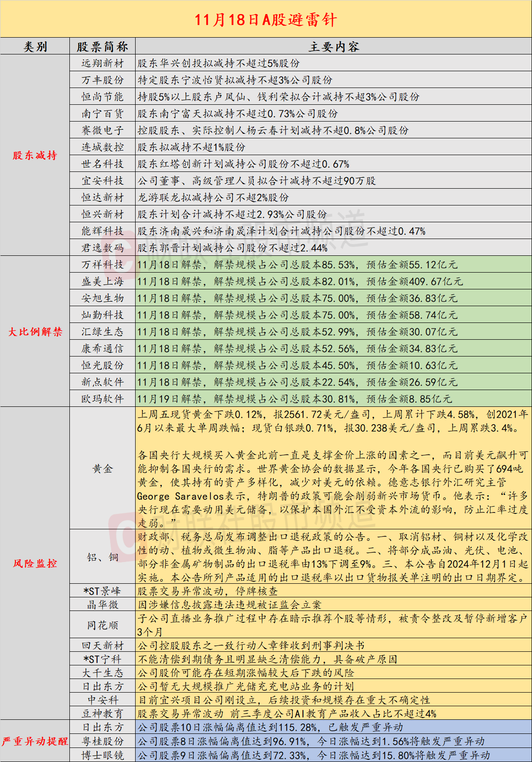Click the 黄金 row label cell

(102, 469)
